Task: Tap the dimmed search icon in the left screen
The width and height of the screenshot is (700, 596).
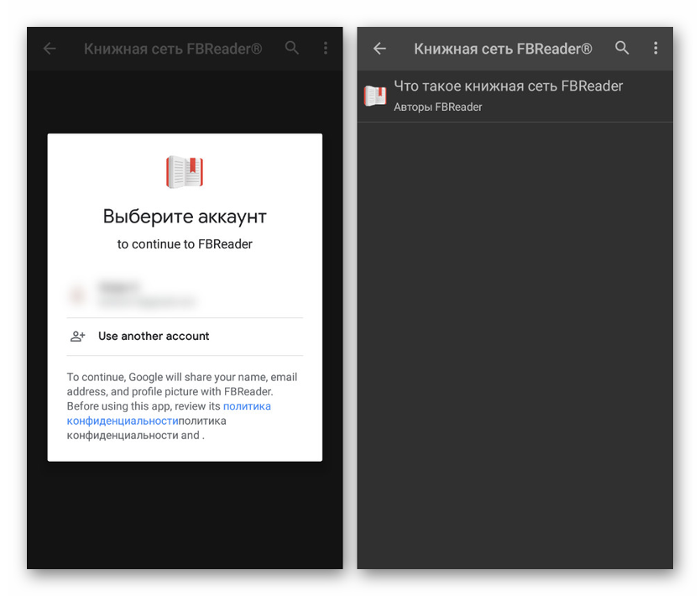Action: (292, 48)
